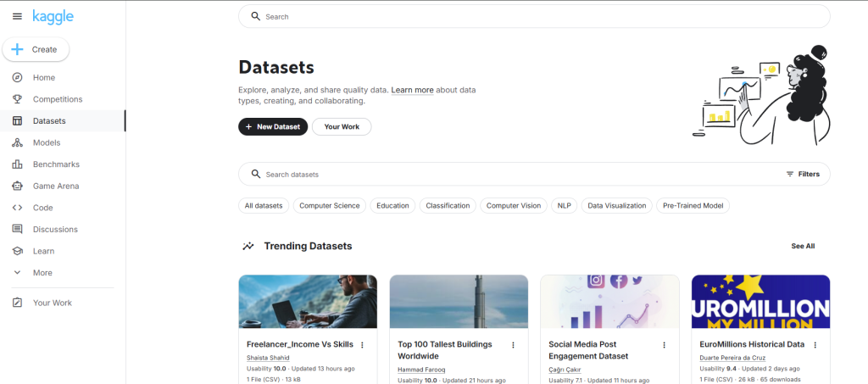The width and height of the screenshot is (868, 384).
Task: Open the Discussions icon in sidebar
Action: pos(17,229)
